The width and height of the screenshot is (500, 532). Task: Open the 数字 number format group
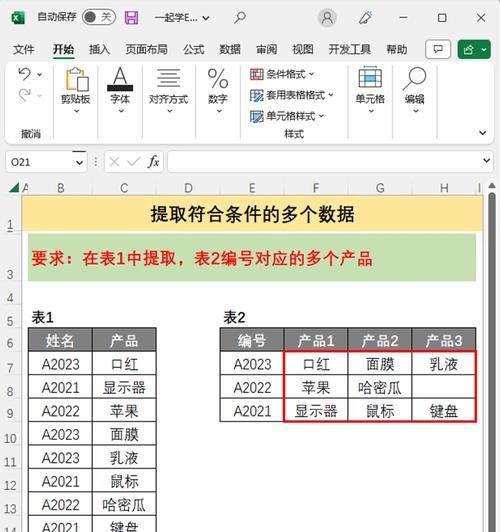[218, 90]
